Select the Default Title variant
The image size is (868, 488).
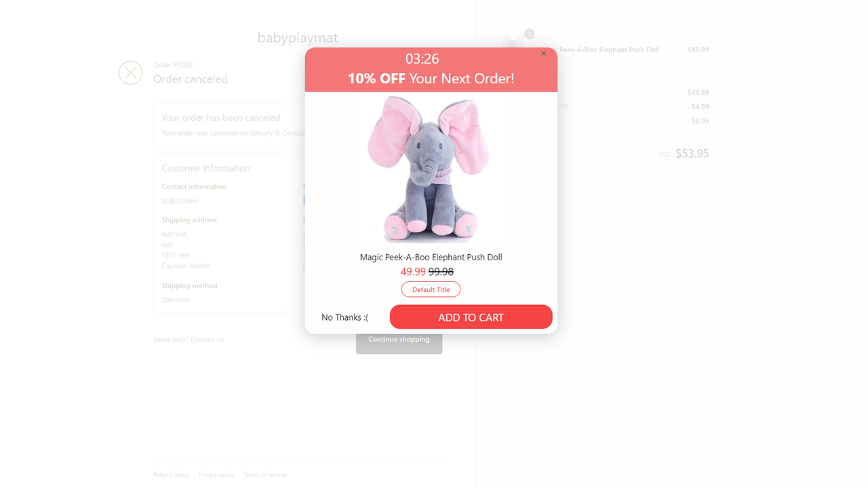tap(431, 289)
